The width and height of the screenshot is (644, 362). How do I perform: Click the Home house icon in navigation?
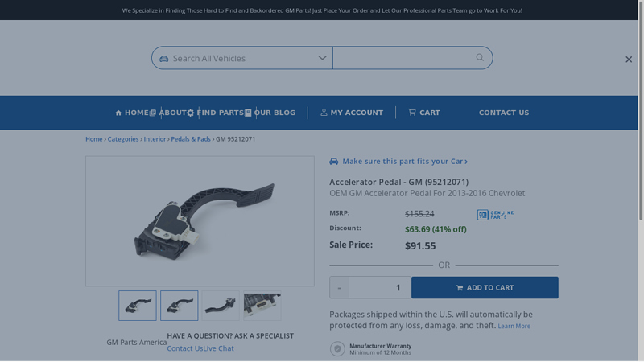(x=118, y=113)
